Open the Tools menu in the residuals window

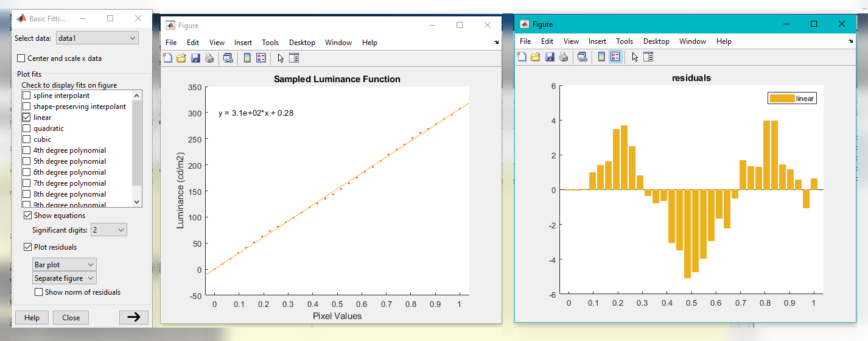[625, 41]
